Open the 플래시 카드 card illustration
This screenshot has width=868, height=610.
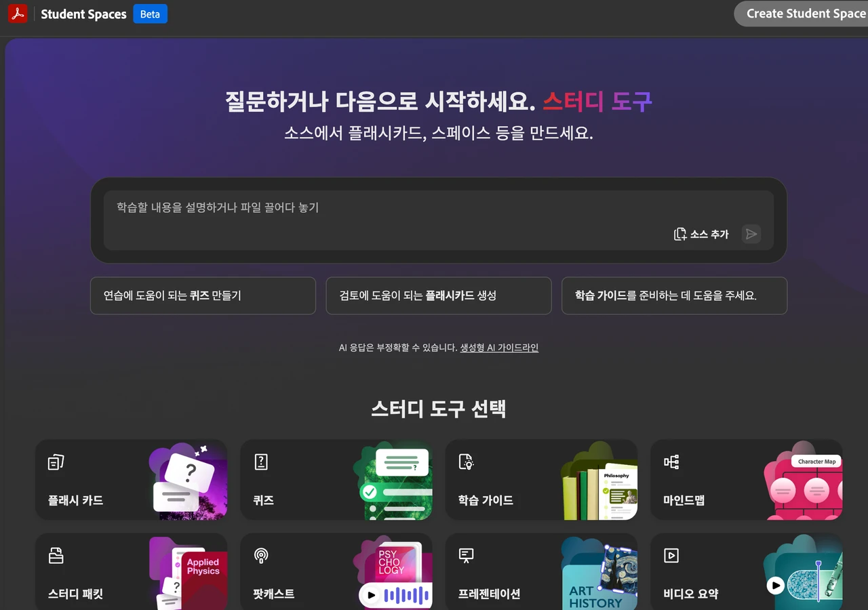click(188, 481)
